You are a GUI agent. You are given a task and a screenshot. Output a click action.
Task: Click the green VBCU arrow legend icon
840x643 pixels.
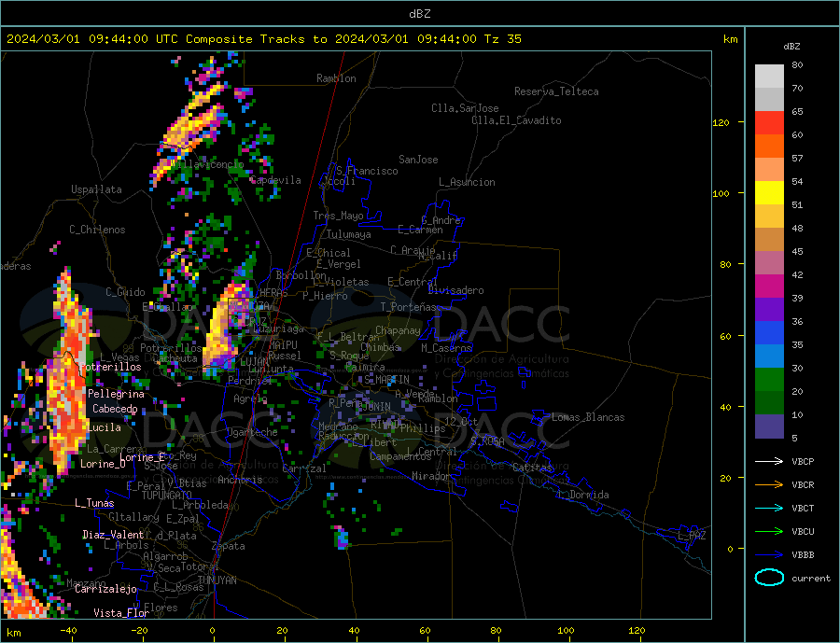coord(769,532)
